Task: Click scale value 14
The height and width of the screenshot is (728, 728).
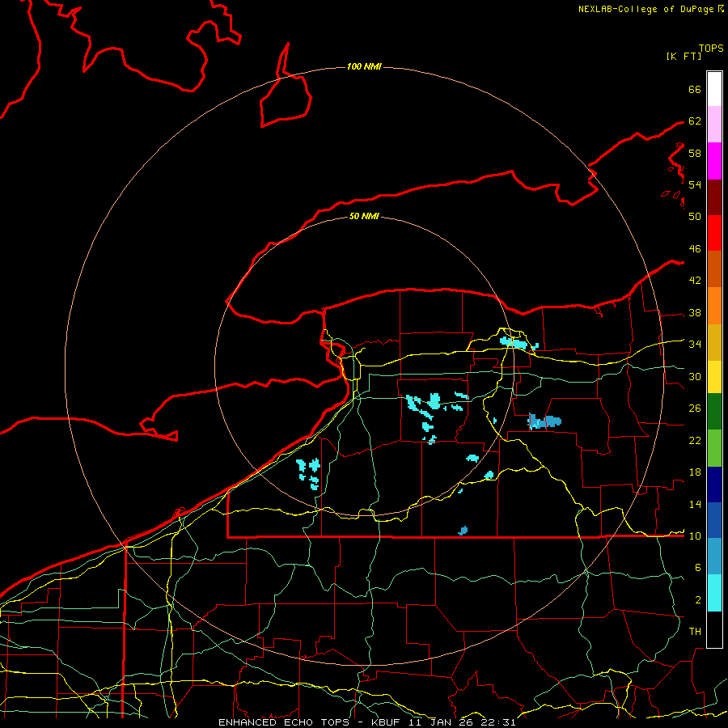Action: (x=695, y=504)
